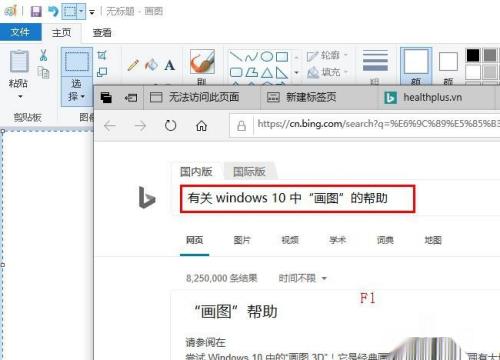Viewport: 500px width, 360px height.
Task: Click the Save icon in Paint title bar
Action: click(36, 12)
